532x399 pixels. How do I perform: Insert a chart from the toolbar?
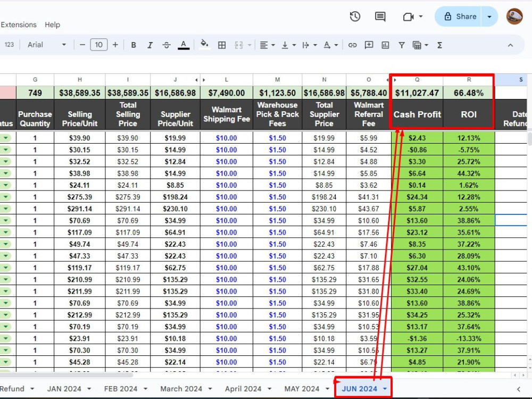tap(385, 45)
